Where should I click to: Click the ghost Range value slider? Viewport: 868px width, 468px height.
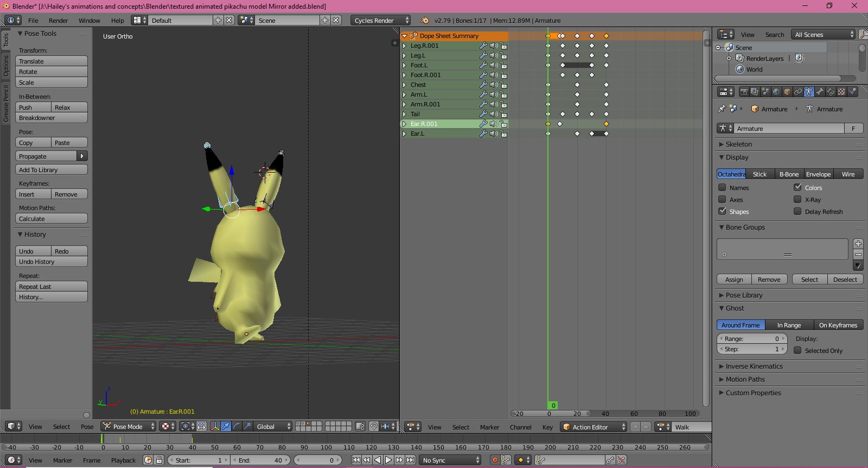tap(751, 339)
